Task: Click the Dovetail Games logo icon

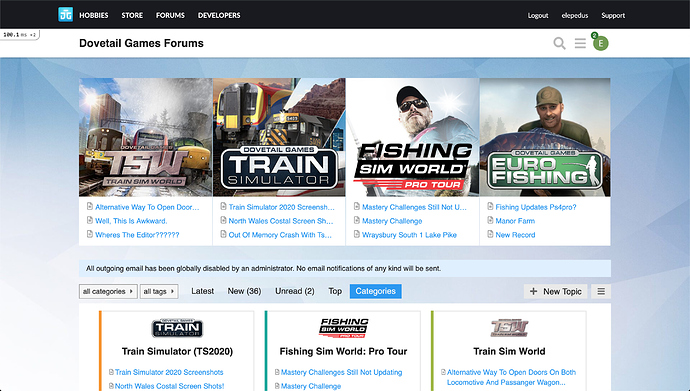Action: point(66,15)
